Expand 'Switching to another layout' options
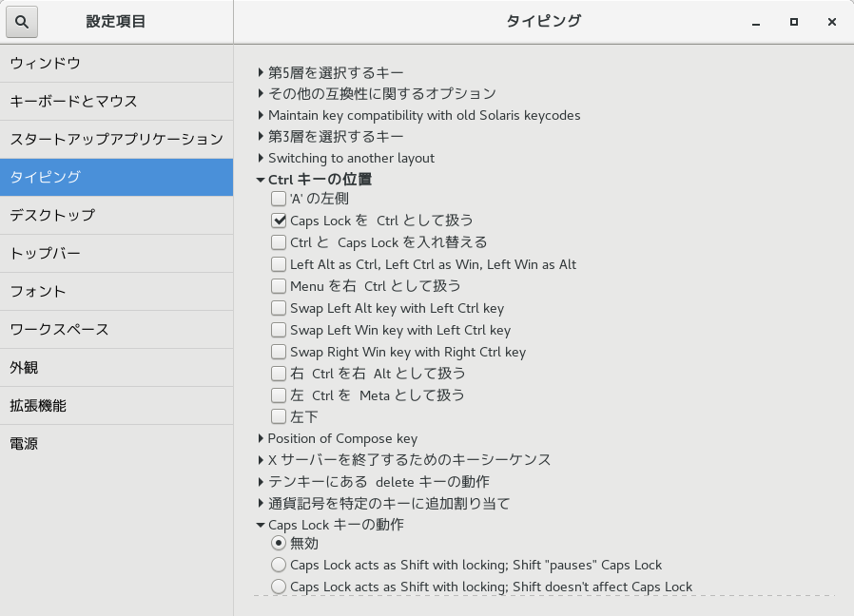 [x=261, y=158]
